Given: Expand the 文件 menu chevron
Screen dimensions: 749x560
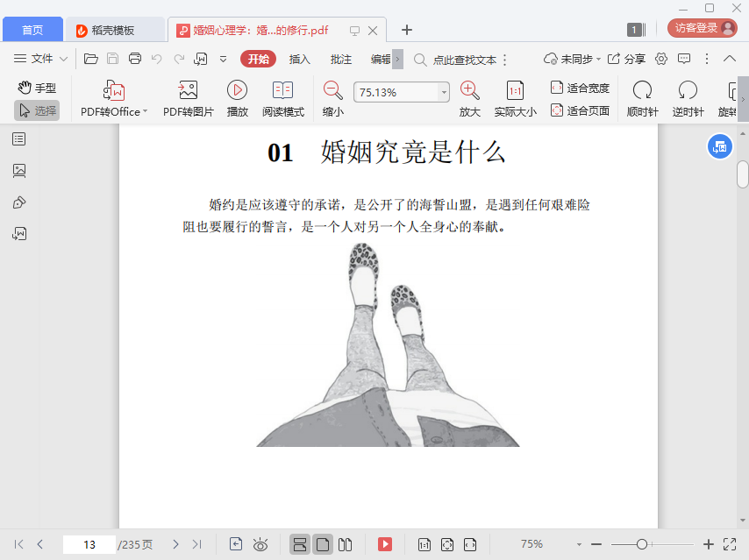Looking at the screenshot, I should point(63,60).
